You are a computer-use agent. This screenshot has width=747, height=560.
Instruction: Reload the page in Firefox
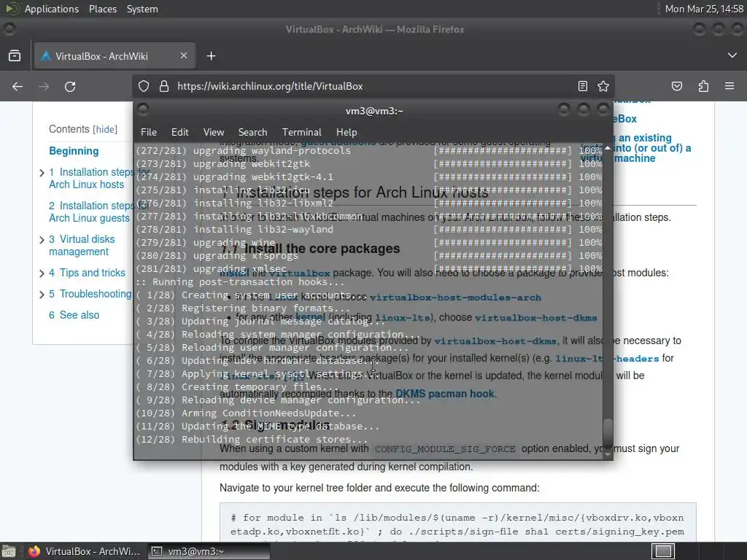tap(70, 86)
